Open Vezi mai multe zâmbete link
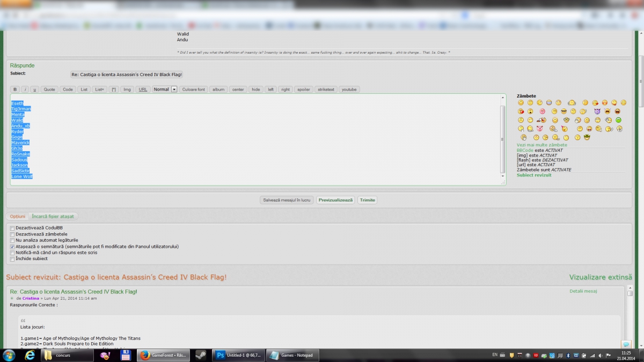644x362 pixels. [x=541, y=145]
